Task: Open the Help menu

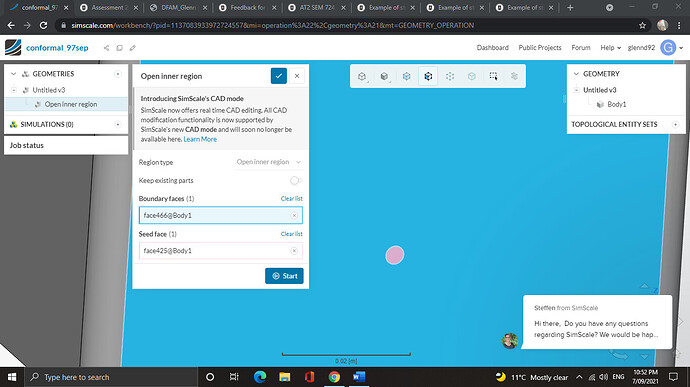Action: (610, 48)
